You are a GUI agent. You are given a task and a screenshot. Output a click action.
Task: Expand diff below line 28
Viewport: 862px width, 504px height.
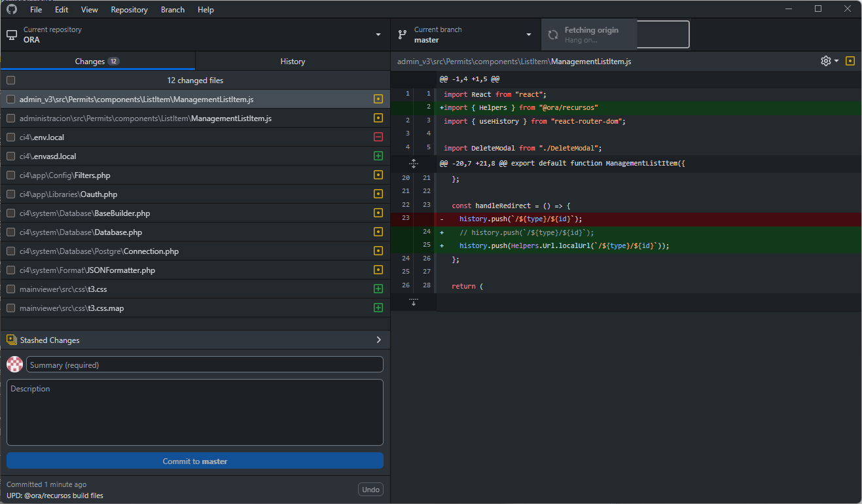[414, 302]
